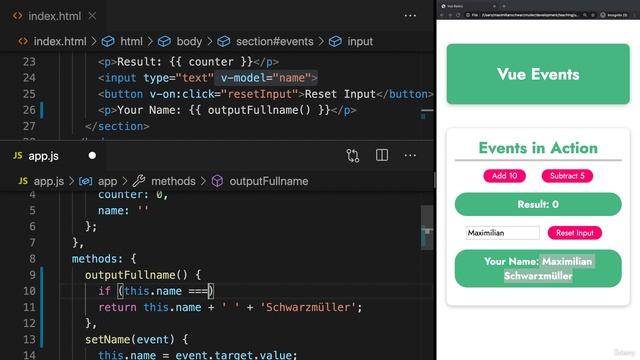The height and width of the screenshot is (360, 640).
Task: Open the methods breadcrumb in app.js
Action: pos(173,181)
